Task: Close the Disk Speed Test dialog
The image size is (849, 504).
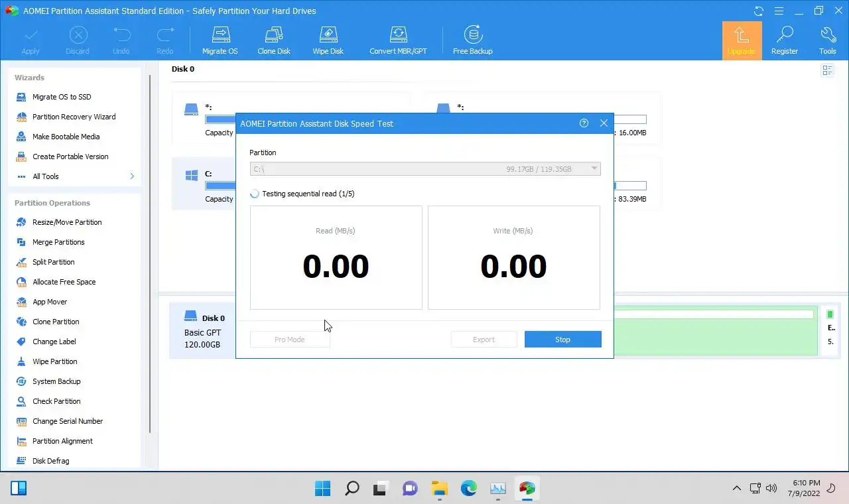Action: pyautogui.click(x=604, y=123)
